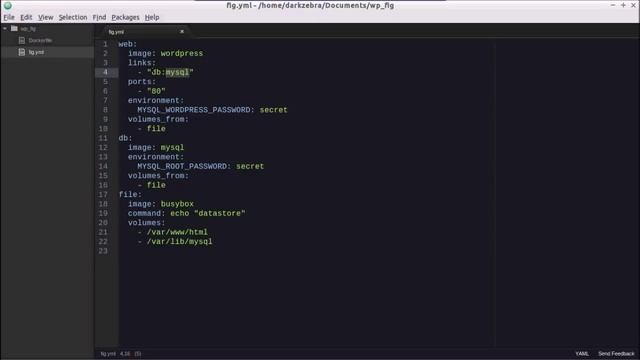Click 'volumes_from:' on line 9

pos(158,119)
